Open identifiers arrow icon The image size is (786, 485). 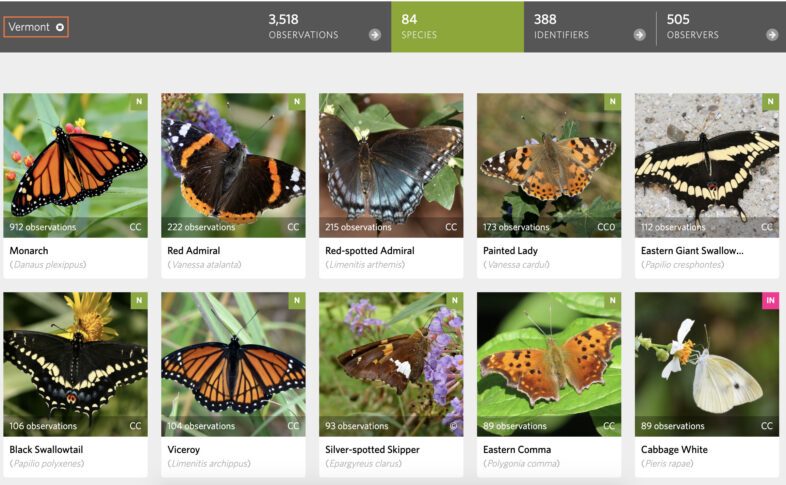coord(639,35)
